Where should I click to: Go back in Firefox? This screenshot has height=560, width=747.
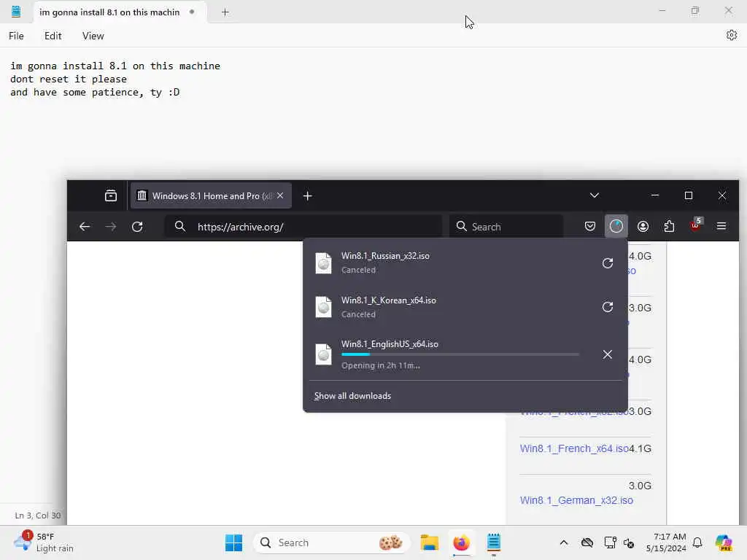[x=85, y=227]
